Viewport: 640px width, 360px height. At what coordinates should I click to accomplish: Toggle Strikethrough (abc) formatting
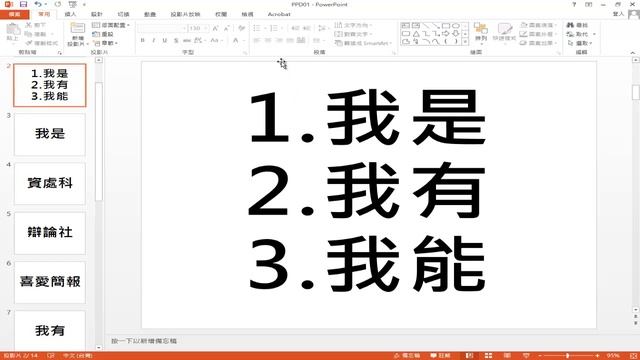(x=187, y=40)
